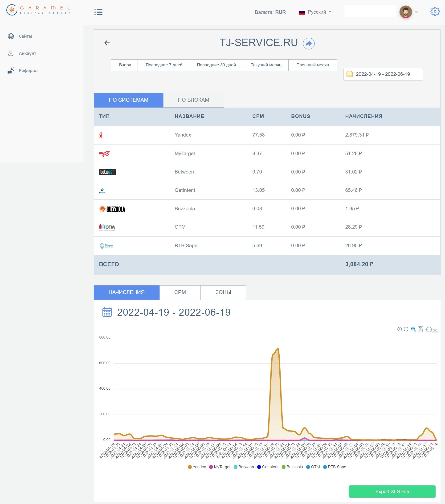Image resolution: width=445 pixels, height=504 pixels.
Task: Open settings via the gear icon
Action: tap(435, 11)
